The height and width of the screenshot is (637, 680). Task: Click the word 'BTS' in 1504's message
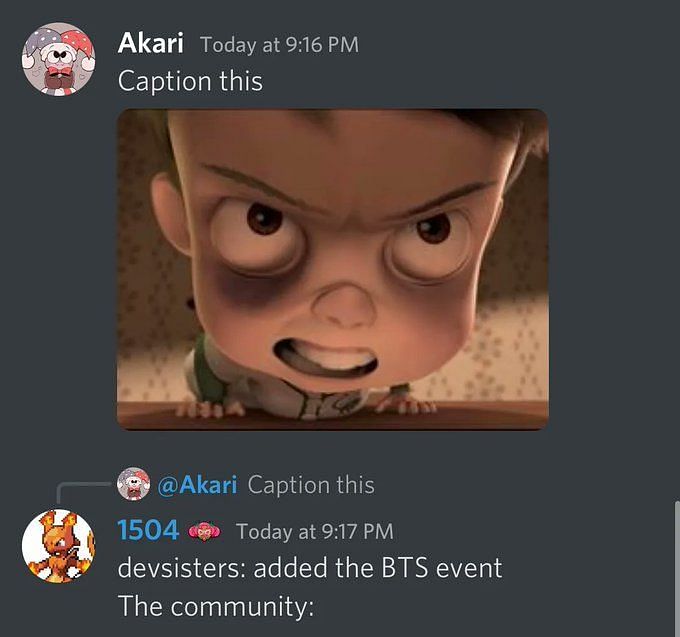(x=405, y=568)
